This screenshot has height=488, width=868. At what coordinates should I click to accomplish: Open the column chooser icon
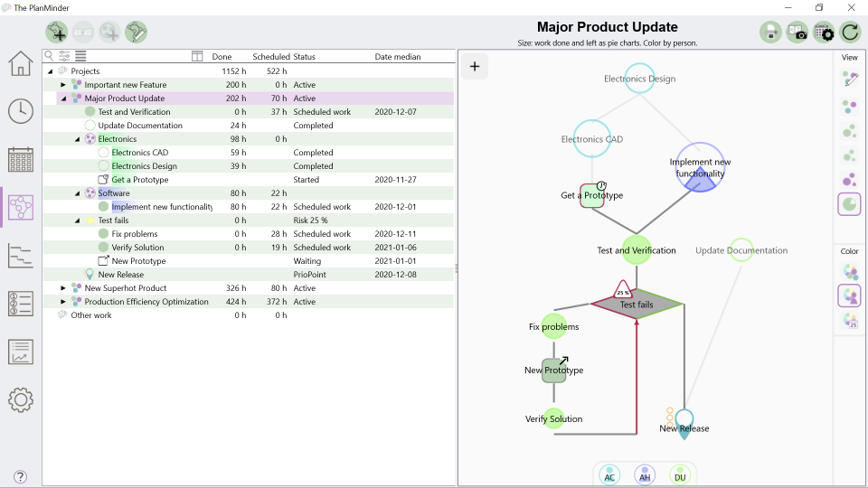197,56
